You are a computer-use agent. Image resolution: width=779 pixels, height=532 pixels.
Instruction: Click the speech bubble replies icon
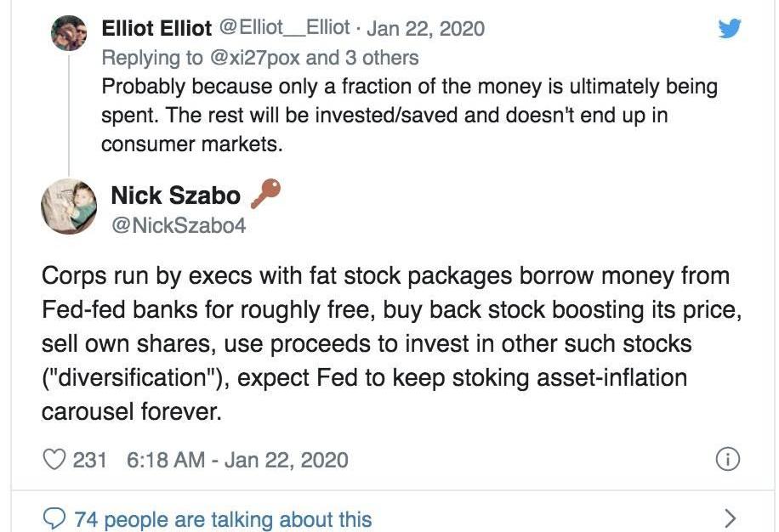[x=54, y=518]
